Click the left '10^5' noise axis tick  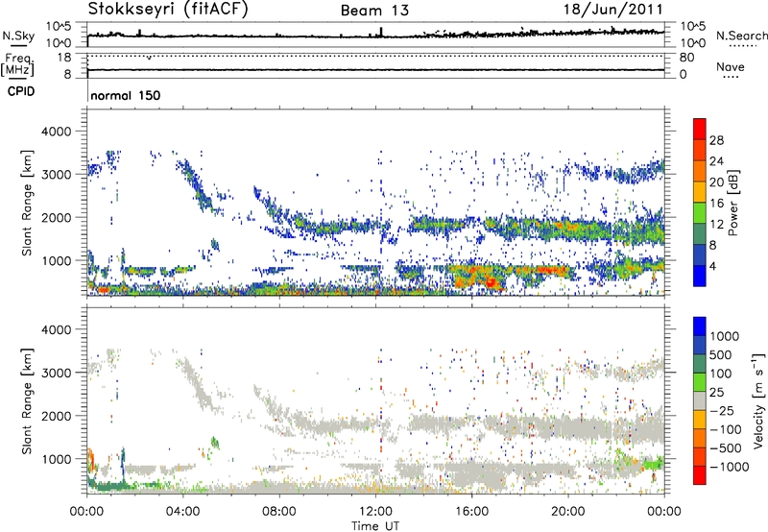[59, 26]
